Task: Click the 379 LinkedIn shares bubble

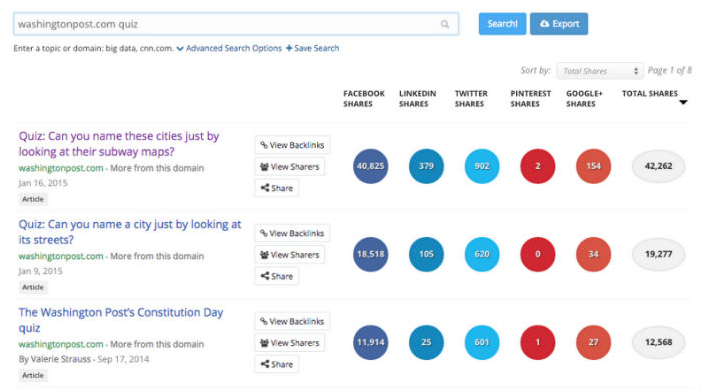Action: (x=426, y=166)
